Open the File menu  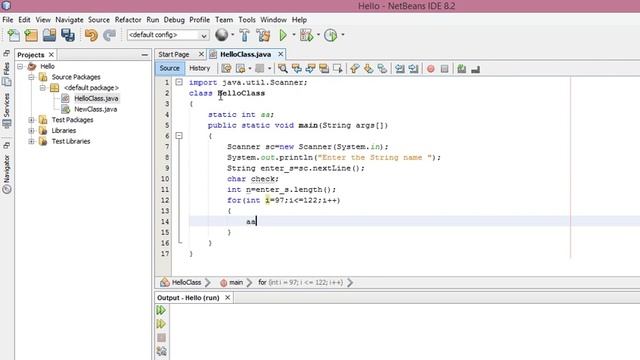[7, 20]
